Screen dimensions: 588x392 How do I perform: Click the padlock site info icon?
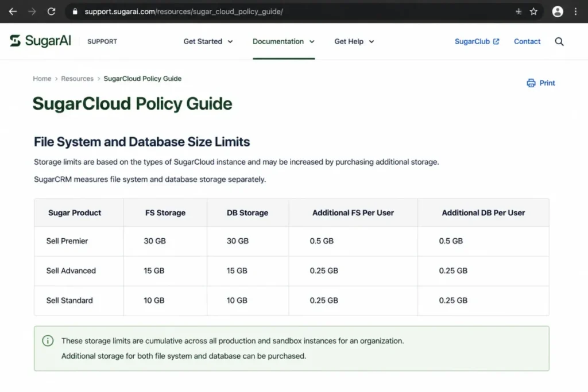click(75, 11)
